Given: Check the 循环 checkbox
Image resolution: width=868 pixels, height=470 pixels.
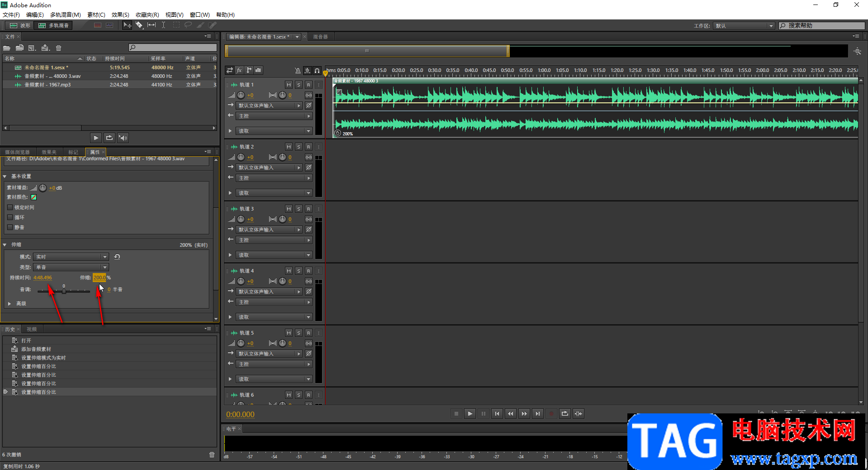Looking at the screenshot, I should pyautogui.click(x=10, y=217).
